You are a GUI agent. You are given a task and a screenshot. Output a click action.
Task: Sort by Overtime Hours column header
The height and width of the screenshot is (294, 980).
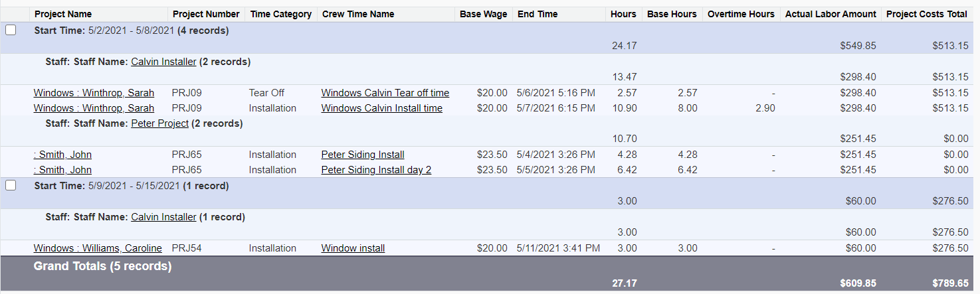tap(741, 14)
